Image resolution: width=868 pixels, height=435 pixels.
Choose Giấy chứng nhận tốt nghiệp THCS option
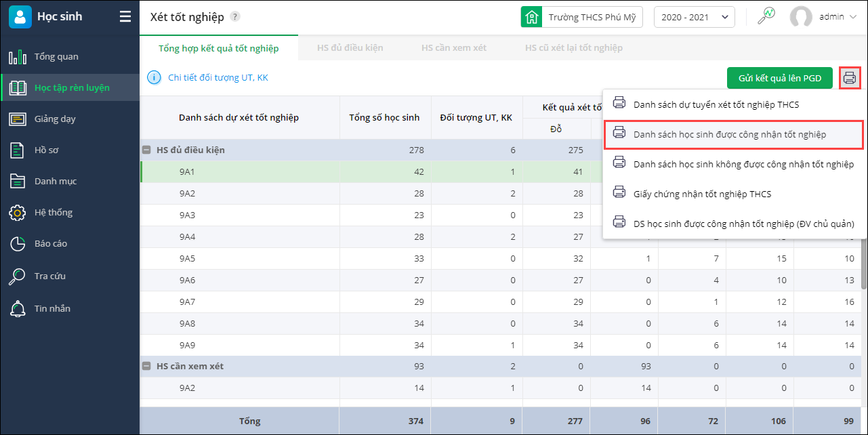point(702,194)
